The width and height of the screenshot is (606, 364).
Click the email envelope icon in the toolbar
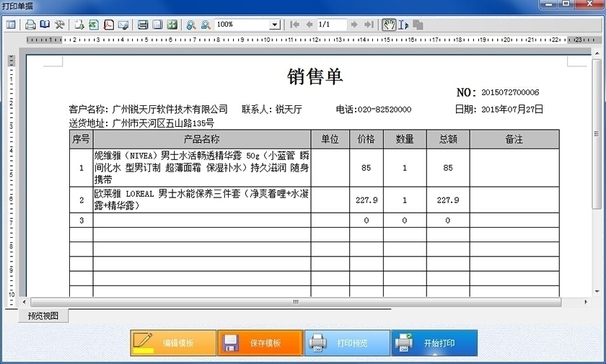click(123, 25)
